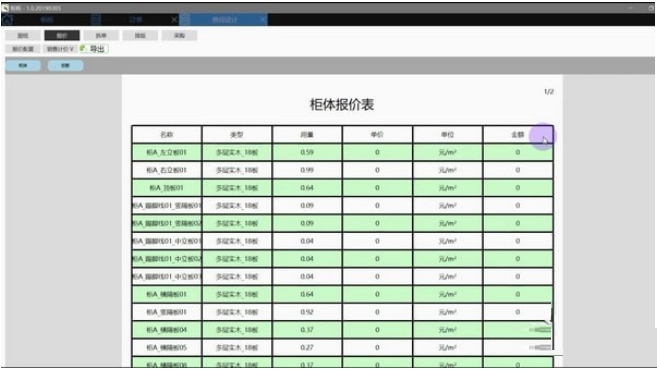Close the blue active top tab
Viewport: 657px width, 370px height.
tap(263, 20)
